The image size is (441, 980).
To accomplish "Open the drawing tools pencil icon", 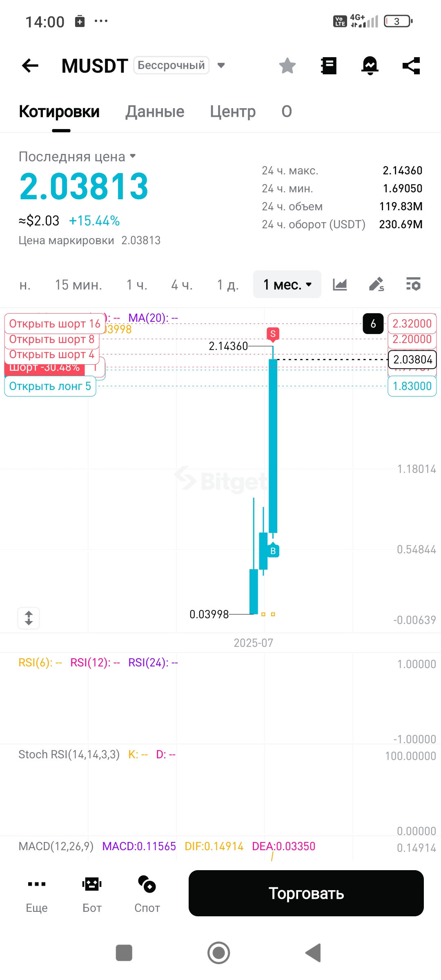I will click(376, 284).
